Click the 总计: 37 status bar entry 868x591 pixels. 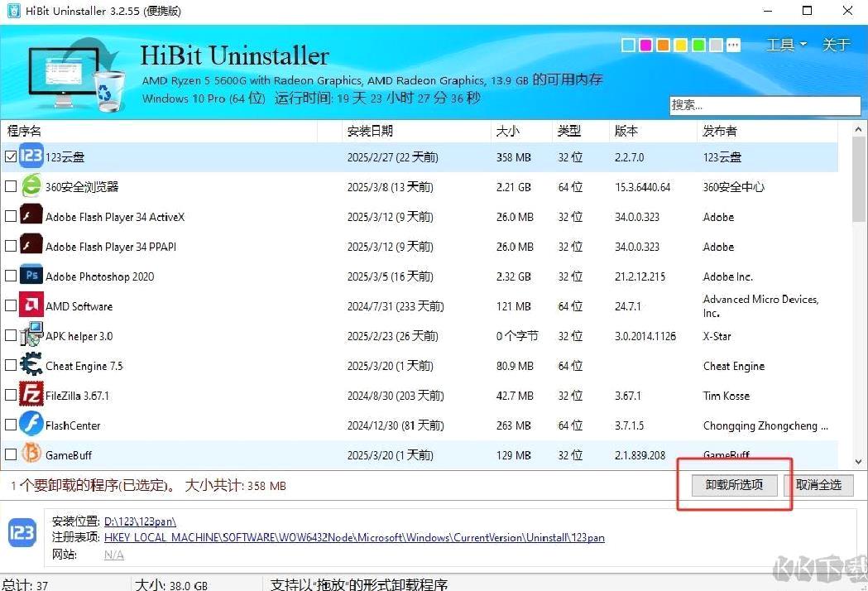25,585
